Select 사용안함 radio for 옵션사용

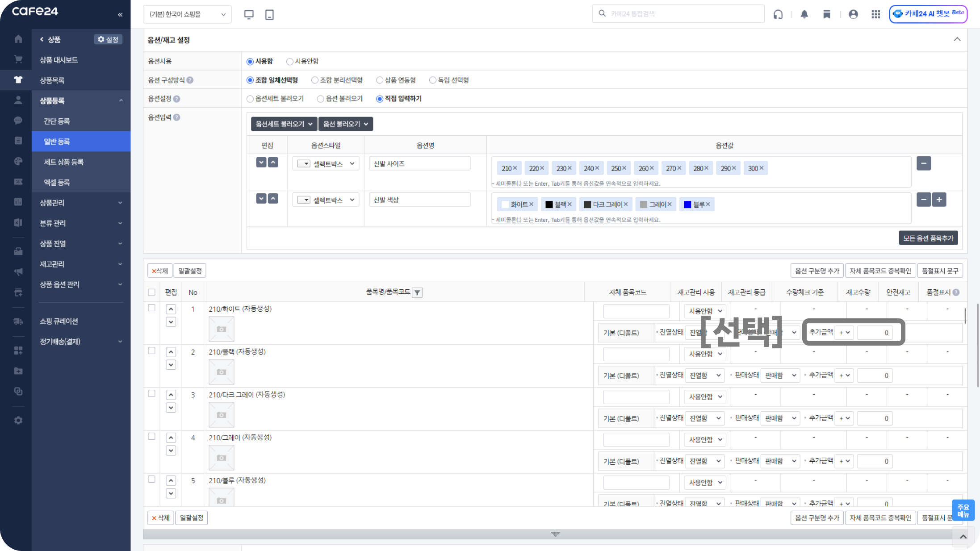coord(290,62)
